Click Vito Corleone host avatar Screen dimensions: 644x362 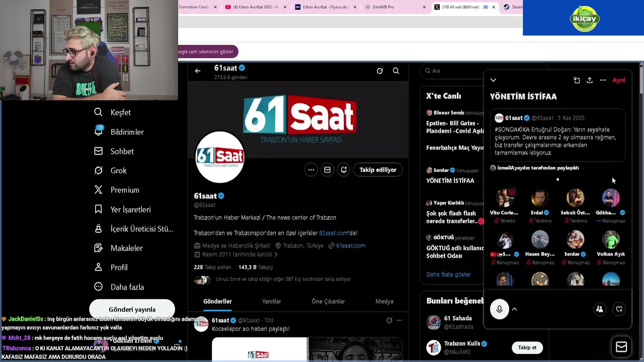pos(505,198)
